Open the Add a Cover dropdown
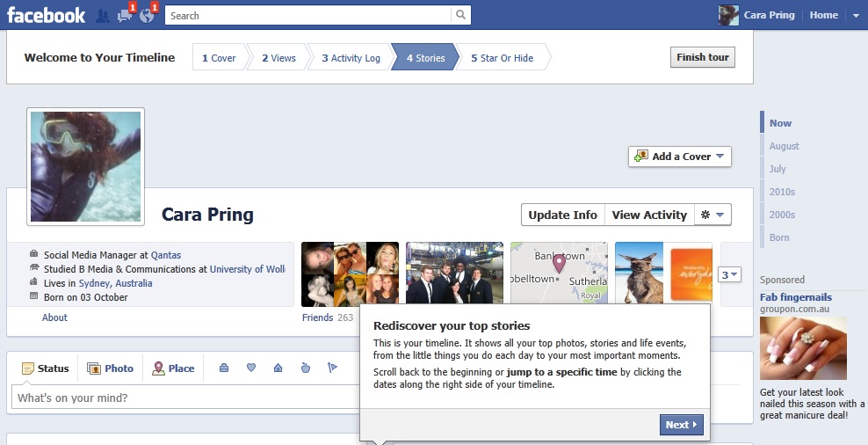Screen dimensions: 868x445 (x=680, y=157)
